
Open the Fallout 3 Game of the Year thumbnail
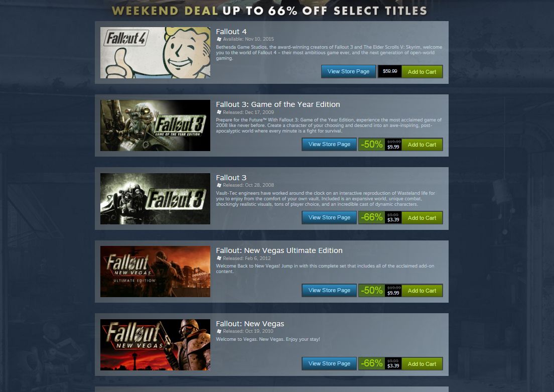pos(155,125)
